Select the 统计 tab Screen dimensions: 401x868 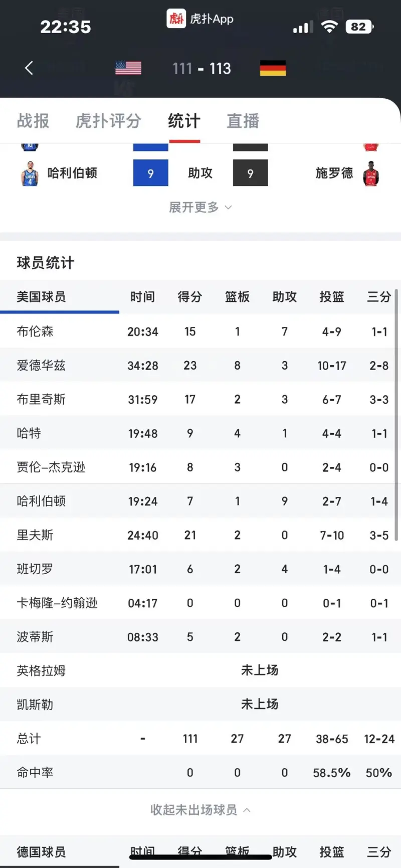(x=184, y=121)
